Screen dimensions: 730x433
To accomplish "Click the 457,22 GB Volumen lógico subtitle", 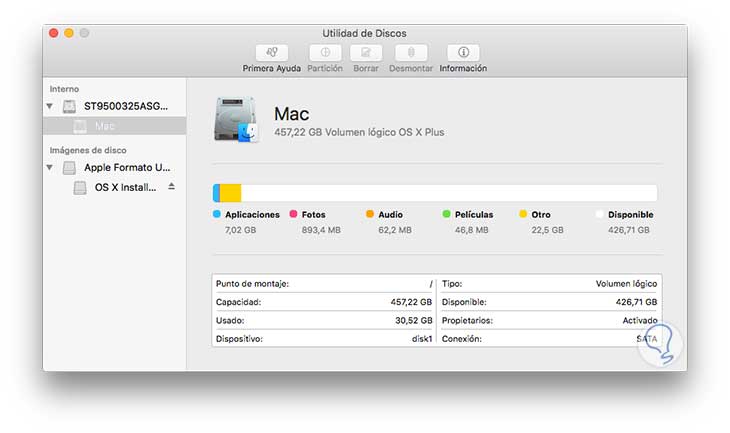I will [x=359, y=132].
